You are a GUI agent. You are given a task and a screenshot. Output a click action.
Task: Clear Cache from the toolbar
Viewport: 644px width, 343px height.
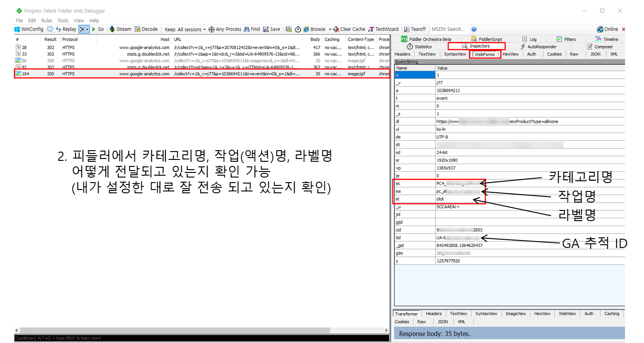click(x=349, y=29)
